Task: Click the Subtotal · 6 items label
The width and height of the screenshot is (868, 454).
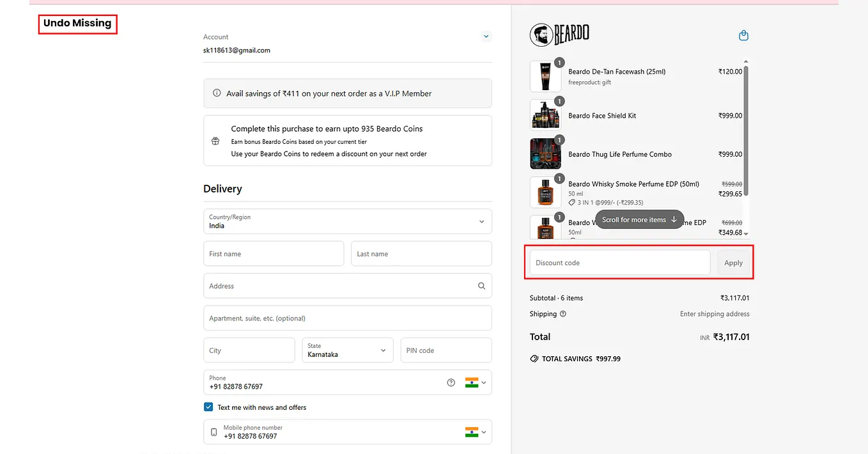Action: pos(556,298)
